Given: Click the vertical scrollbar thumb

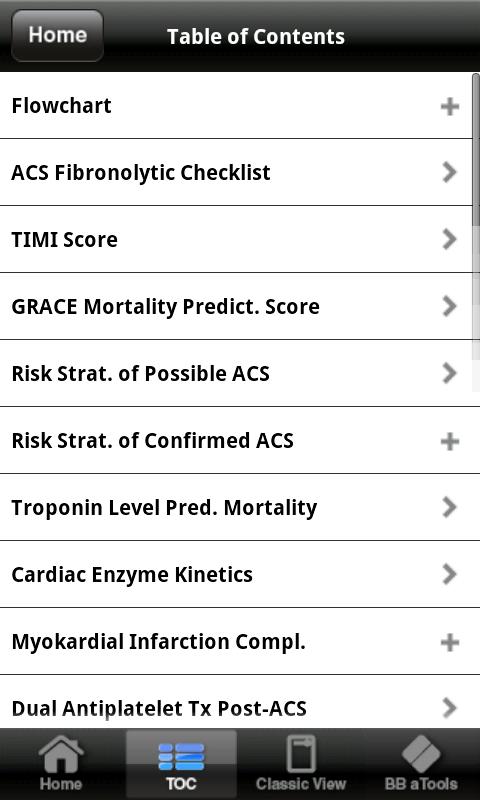Looking at the screenshot, I should [475, 149].
